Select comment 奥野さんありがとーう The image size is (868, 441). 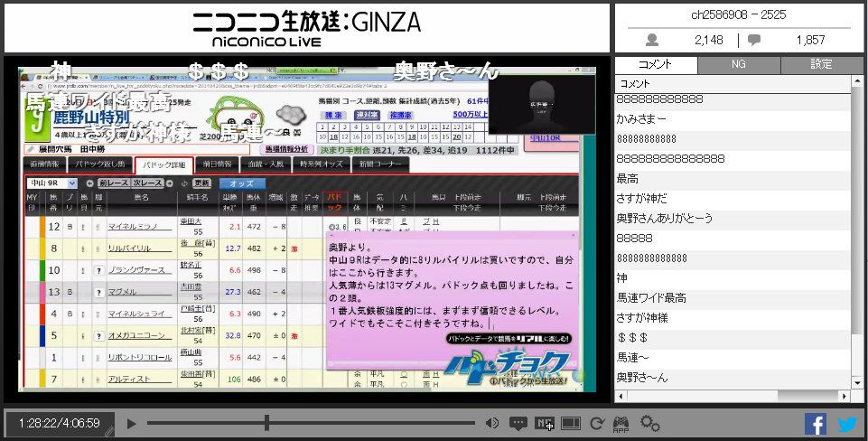[733, 219]
